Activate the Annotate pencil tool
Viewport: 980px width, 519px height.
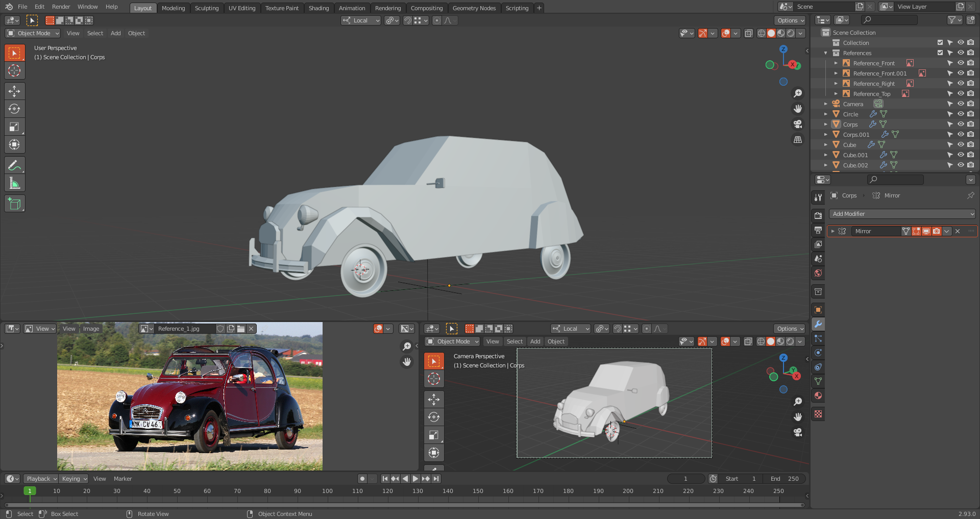pyautogui.click(x=14, y=165)
